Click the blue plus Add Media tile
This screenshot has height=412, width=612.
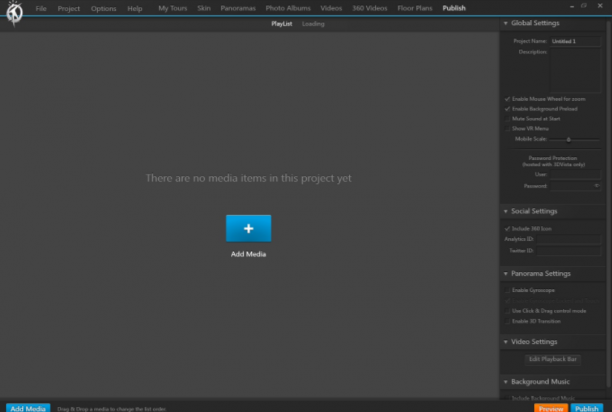tap(248, 228)
